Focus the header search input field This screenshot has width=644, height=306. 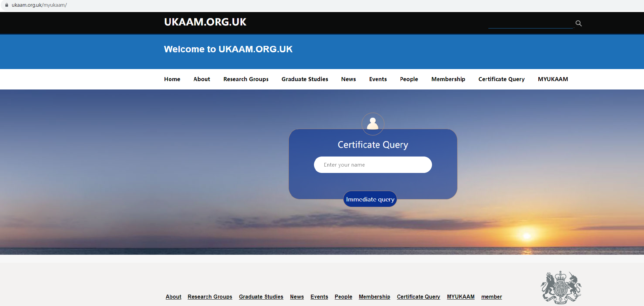[531, 23]
